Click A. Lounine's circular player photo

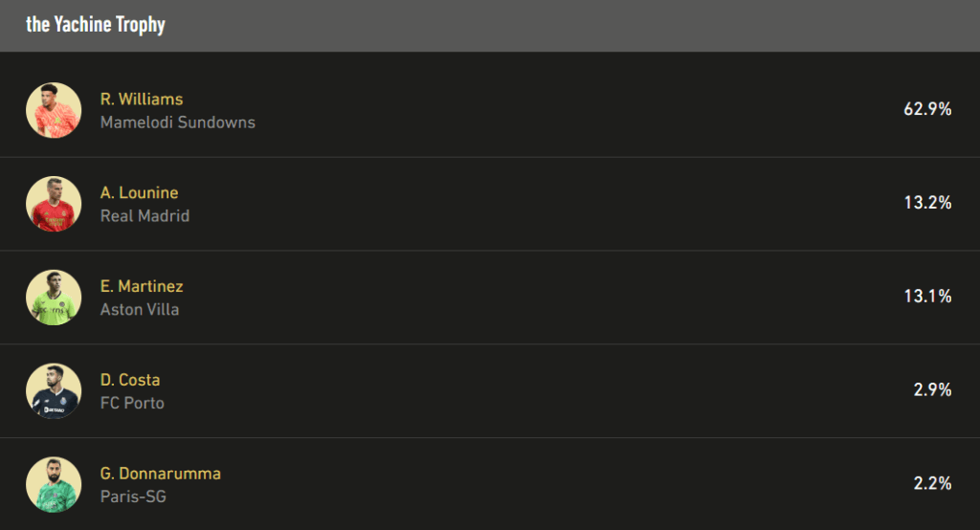(54, 204)
